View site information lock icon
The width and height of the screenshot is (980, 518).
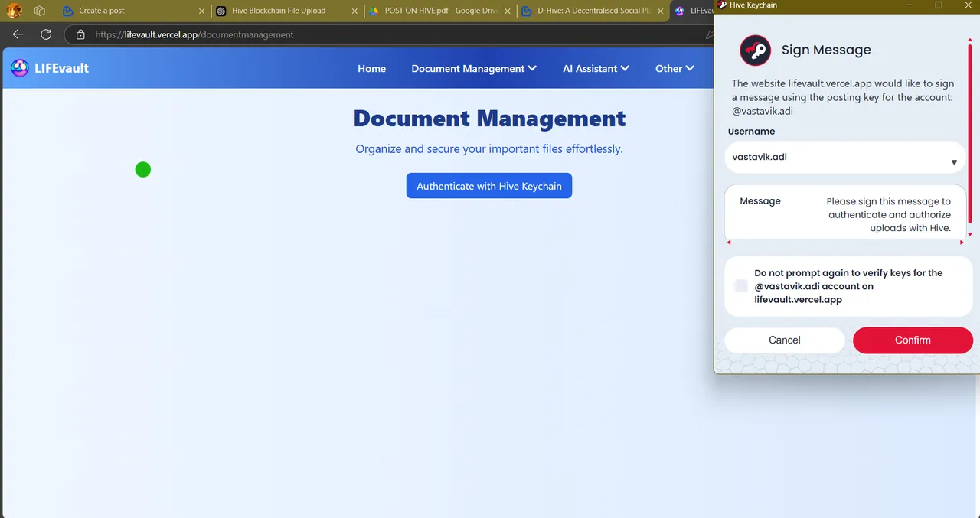click(x=80, y=34)
